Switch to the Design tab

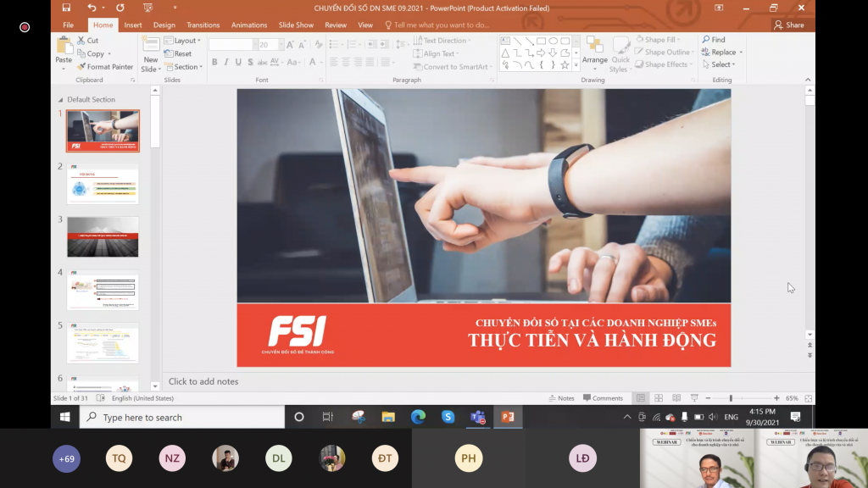[x=164, y=25]
